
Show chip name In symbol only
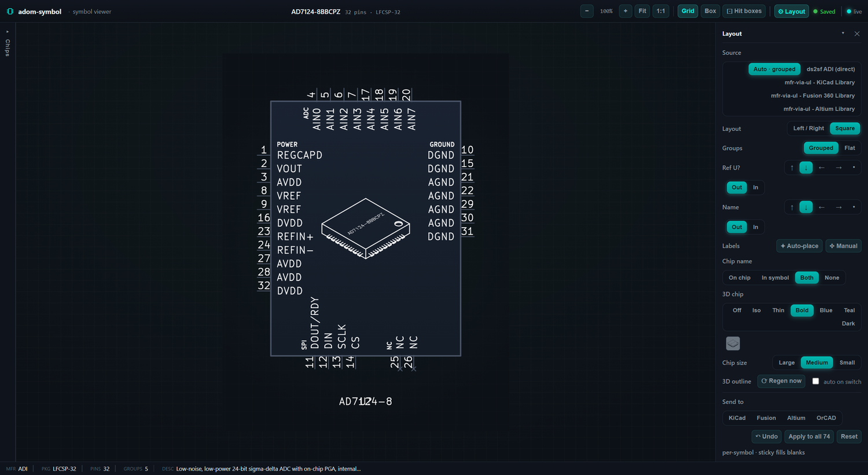coord(775,277)
